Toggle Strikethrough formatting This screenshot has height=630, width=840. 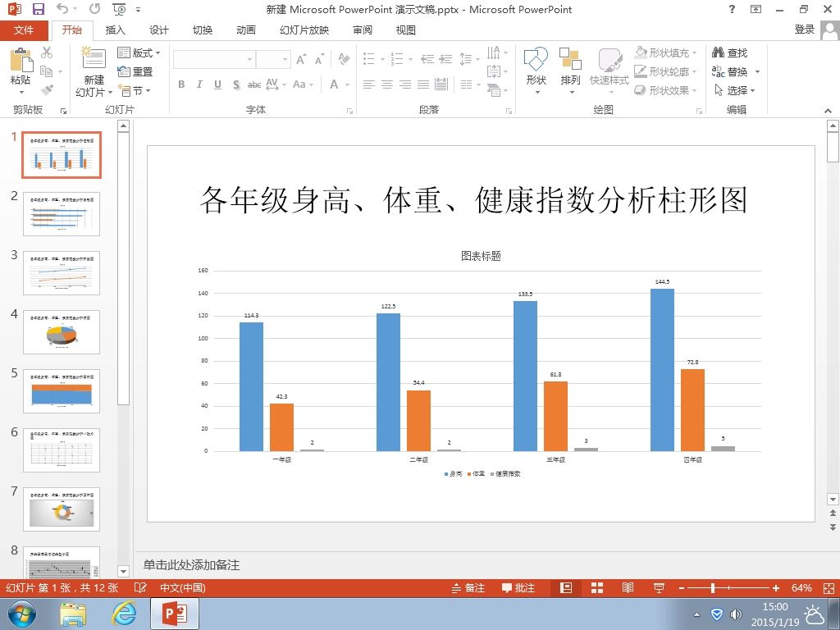tap(254, 84)
